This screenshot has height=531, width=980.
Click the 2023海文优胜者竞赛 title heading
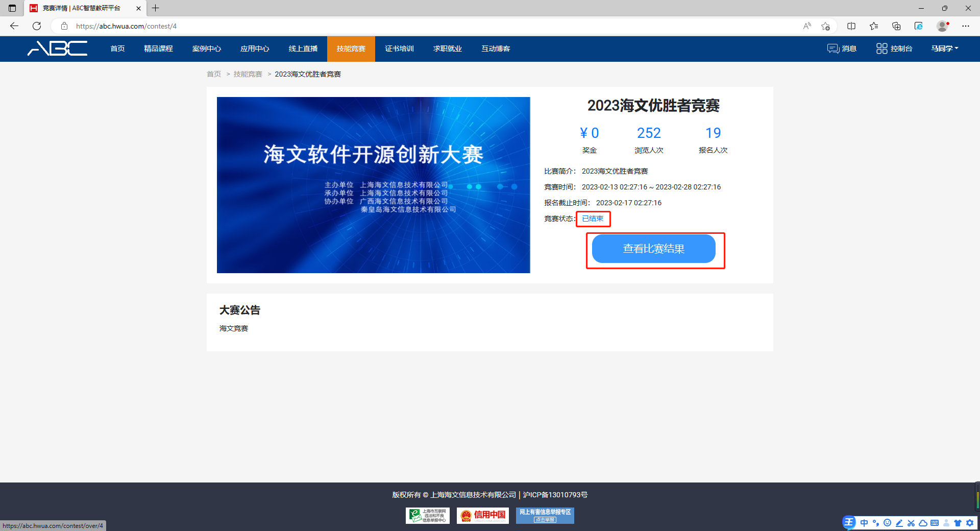[653, 105]
